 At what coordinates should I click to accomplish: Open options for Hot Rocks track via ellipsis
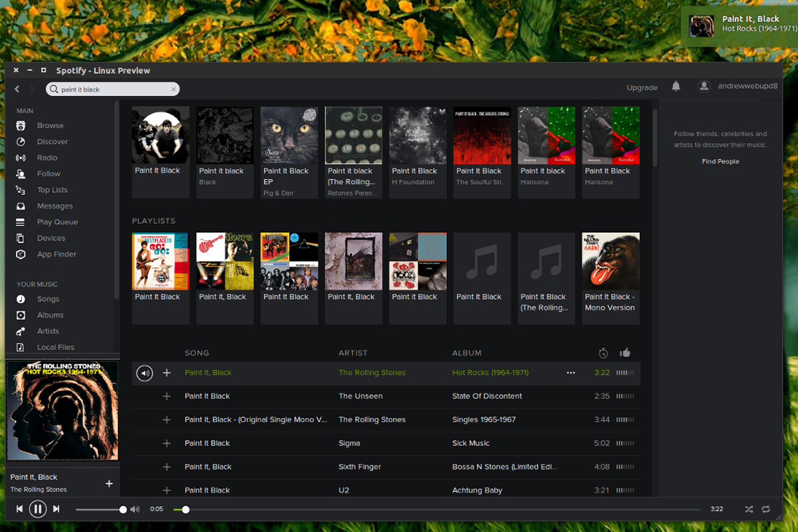[x=571, y=373]
